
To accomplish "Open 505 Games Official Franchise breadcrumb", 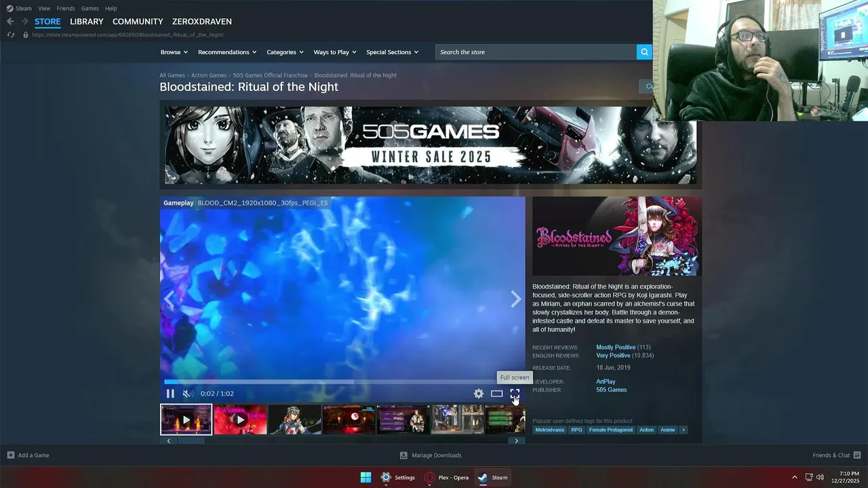I will [271, 75].
